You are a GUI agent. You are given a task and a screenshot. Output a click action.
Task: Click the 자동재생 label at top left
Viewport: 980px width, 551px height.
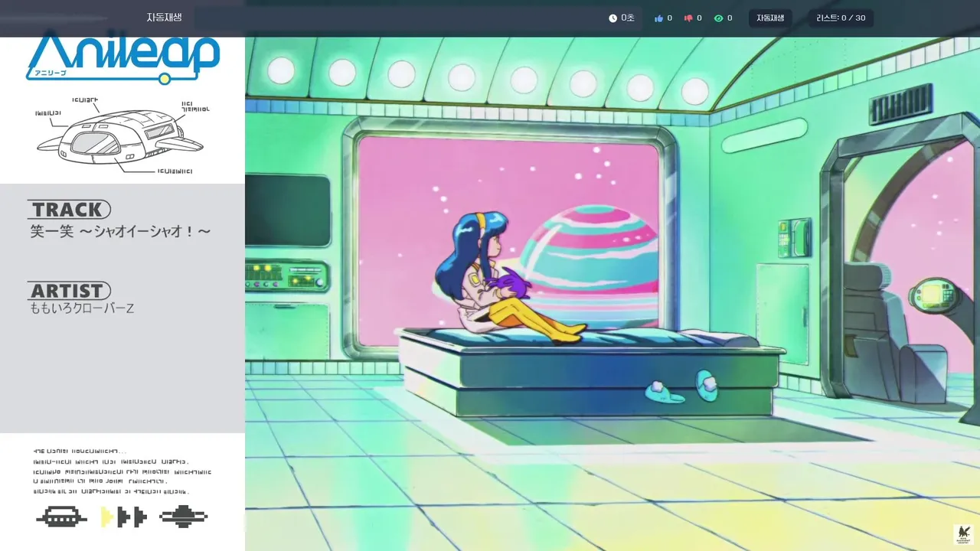165,17
